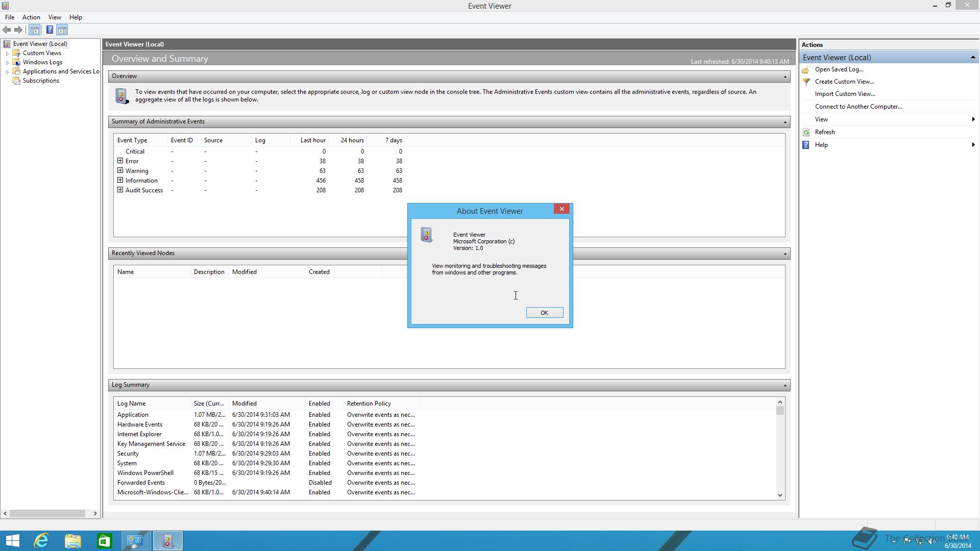
Task: Open the View submenu in Actions pane
Action: 888,119
